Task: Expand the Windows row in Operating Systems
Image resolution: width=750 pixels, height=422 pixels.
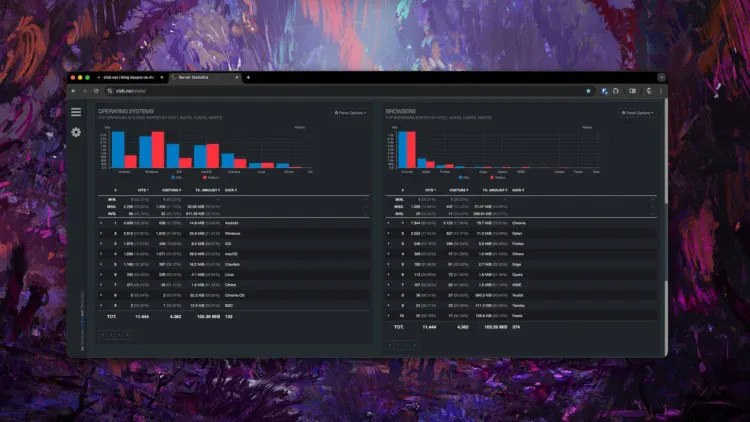Action: click(x=101, y=233)
